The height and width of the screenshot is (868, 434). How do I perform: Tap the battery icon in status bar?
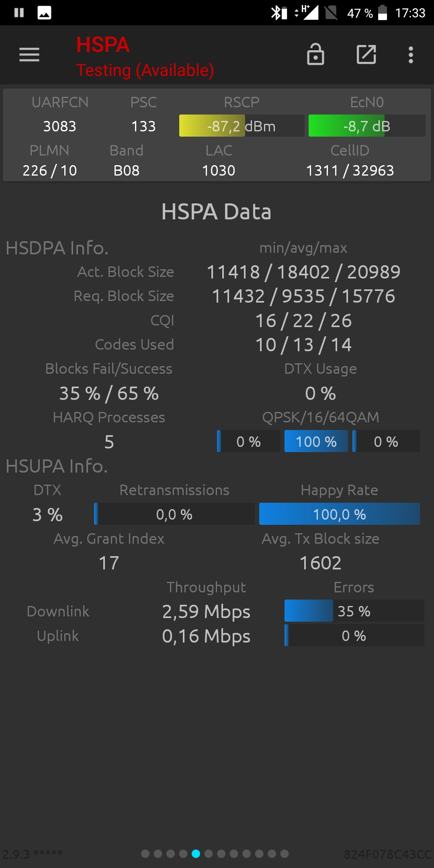pyautogui.click(x=383, y=12)
